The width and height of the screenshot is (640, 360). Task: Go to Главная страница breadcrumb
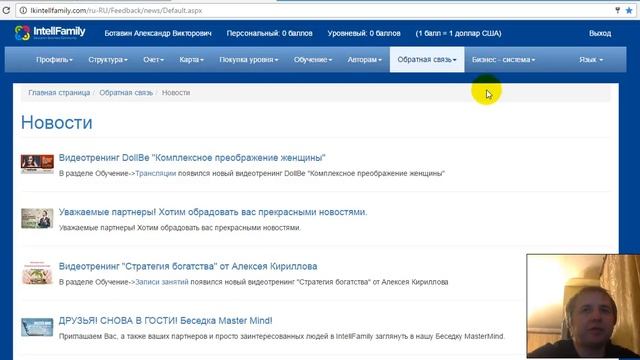coord(59,93)
